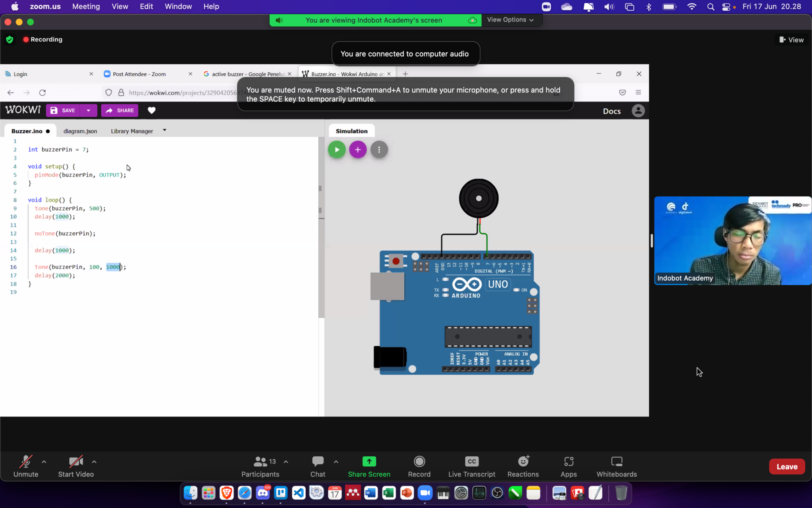This screenshot has height=508, width=812.
Task: Click the SHARE button in Wokwi
Action: pos(120,110)
